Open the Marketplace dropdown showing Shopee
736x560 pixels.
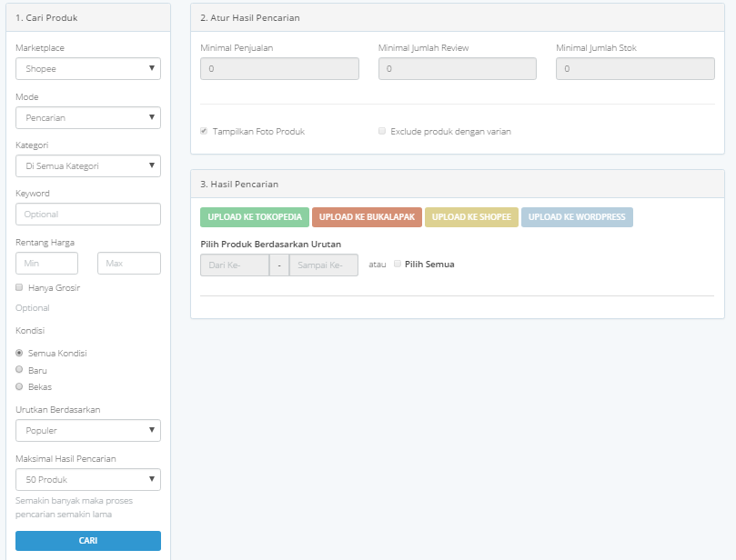[x=88, y=68]
